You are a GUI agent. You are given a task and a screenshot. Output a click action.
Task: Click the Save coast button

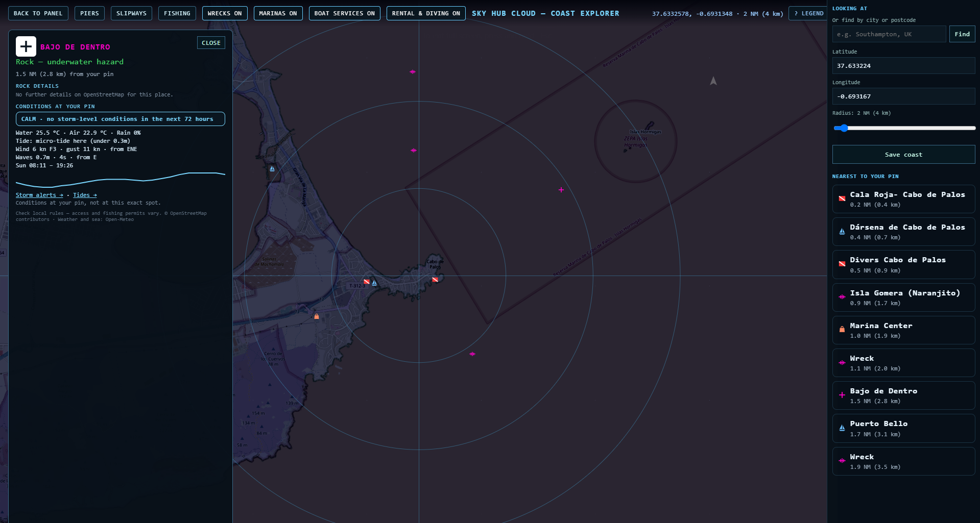click(x=903, y=155)
